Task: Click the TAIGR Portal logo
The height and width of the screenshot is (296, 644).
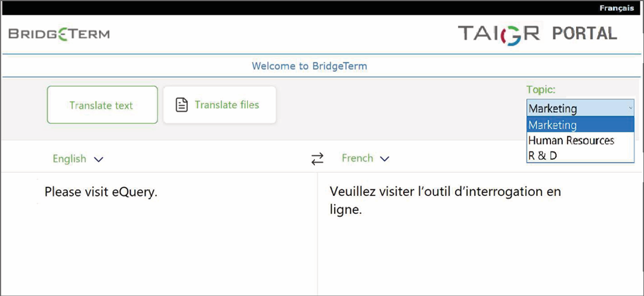Action: [x=537, y=33]
